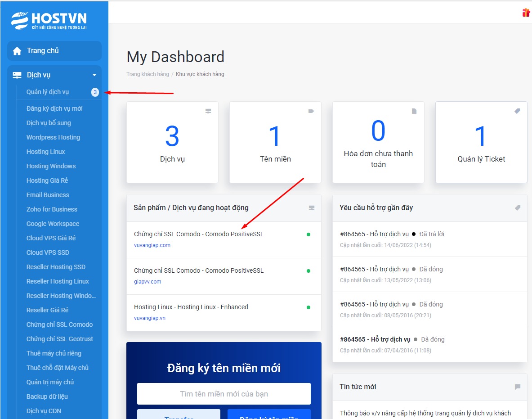Viewport: 532px width, 419px height.
Task: Click the home icon beside Trang chủ
Action: click(17, 51)
